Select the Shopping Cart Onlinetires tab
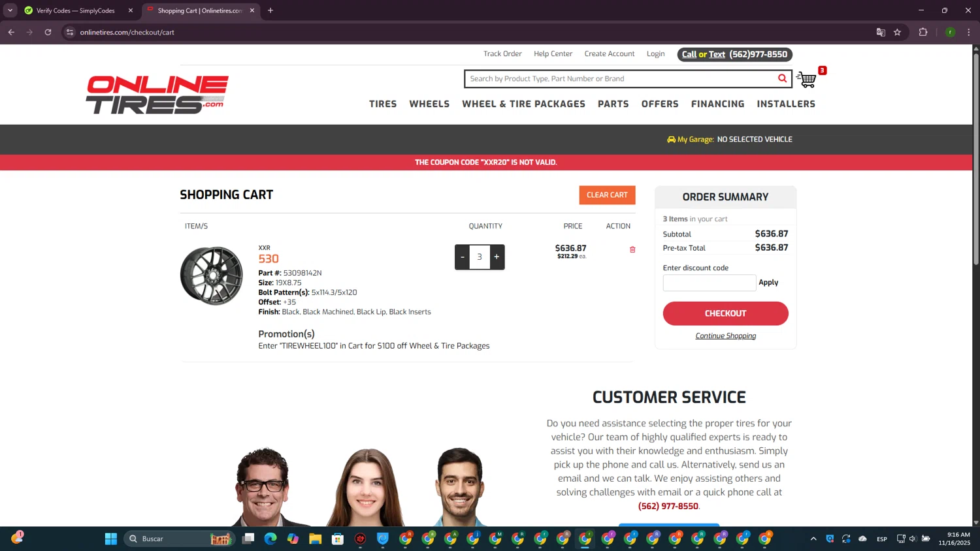This screenshot has height=551, width=980. coord(199,10)
